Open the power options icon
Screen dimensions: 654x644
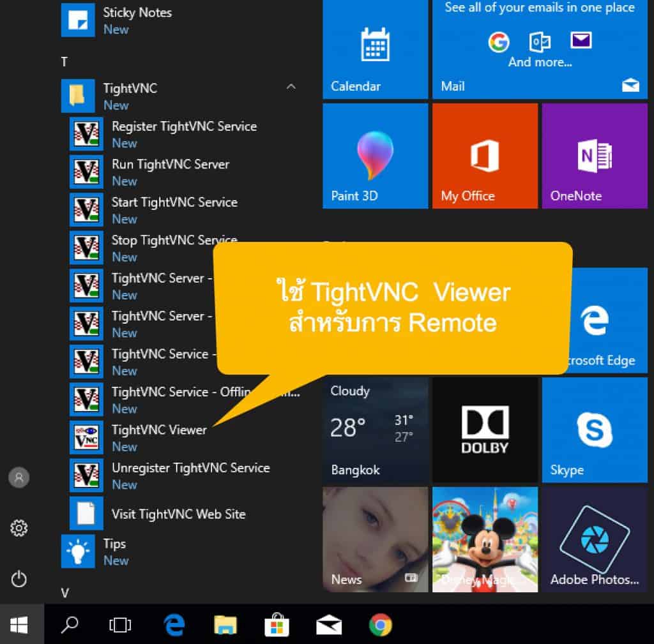point(19,579)
